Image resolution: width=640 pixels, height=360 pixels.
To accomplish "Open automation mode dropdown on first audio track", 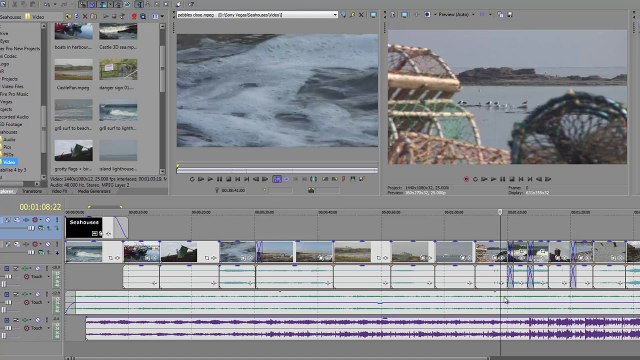I will [49, 276].
